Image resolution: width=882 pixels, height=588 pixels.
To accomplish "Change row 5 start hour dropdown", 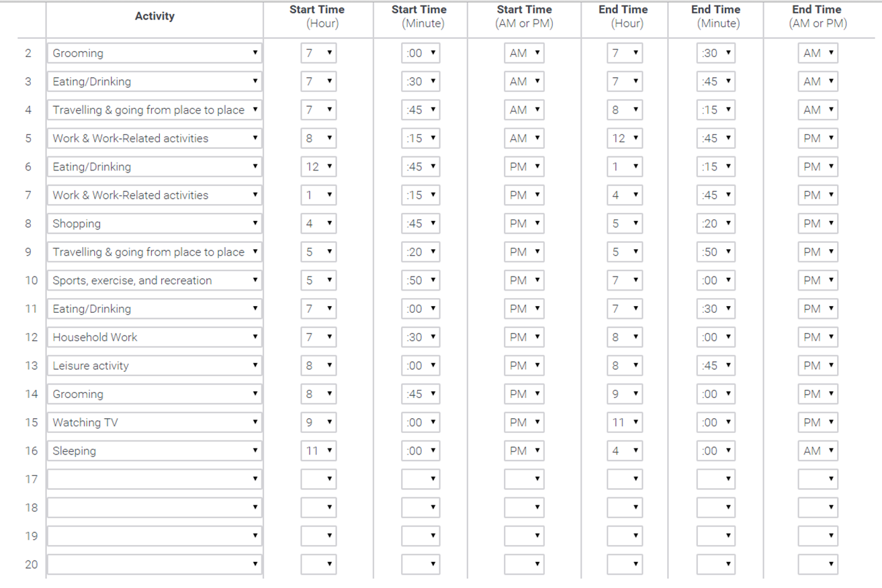I will 318,138.
